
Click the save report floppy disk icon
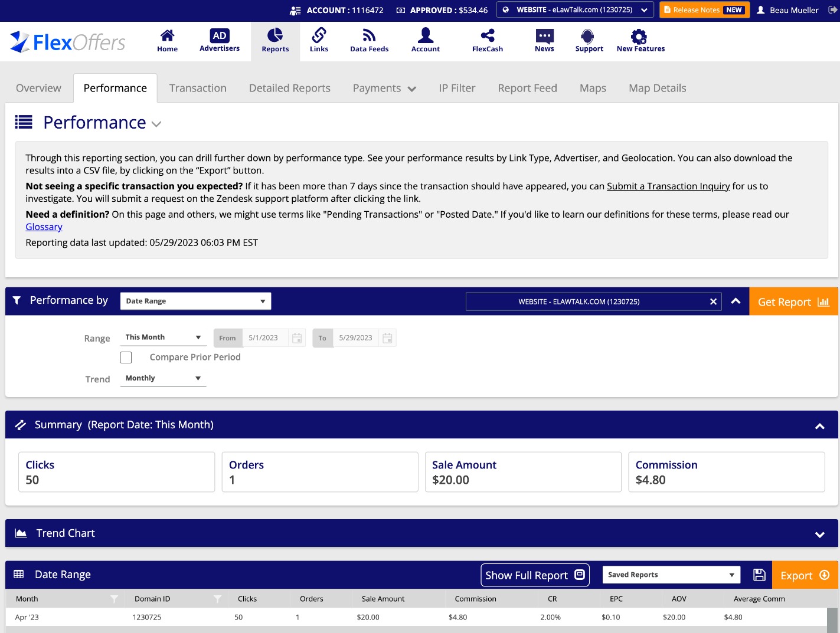point(759,575)
